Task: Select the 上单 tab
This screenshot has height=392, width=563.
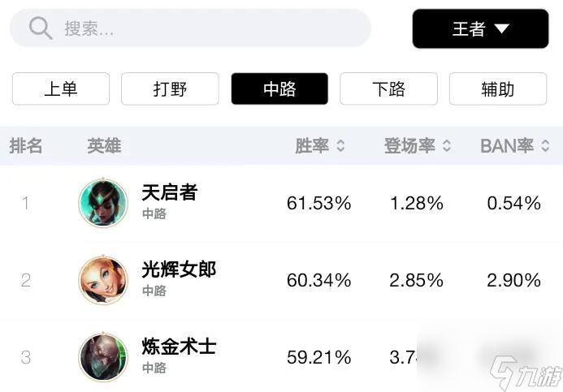Action: [61, 88]
